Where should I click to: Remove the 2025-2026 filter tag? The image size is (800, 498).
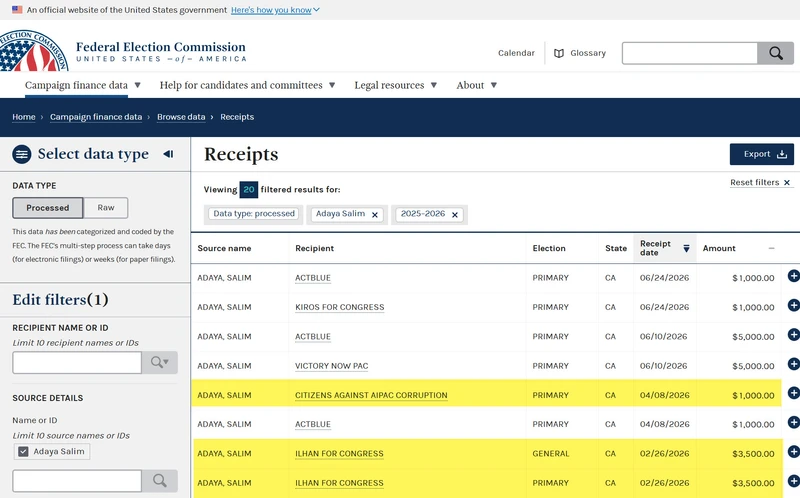point(455,215)
